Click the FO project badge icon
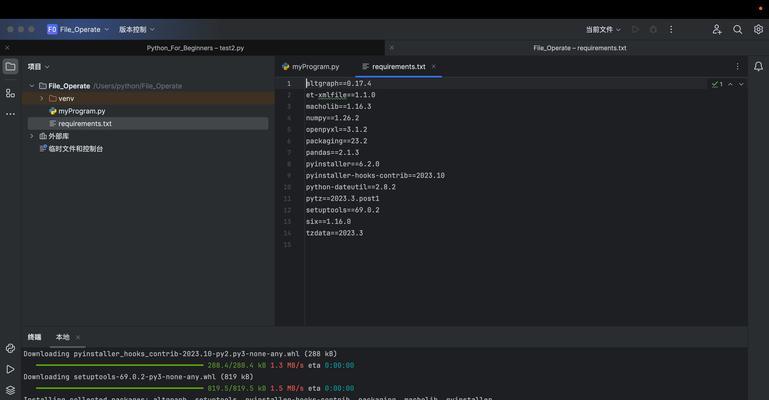The height and width of the screenshot is (400, 769). click(52, 29)
